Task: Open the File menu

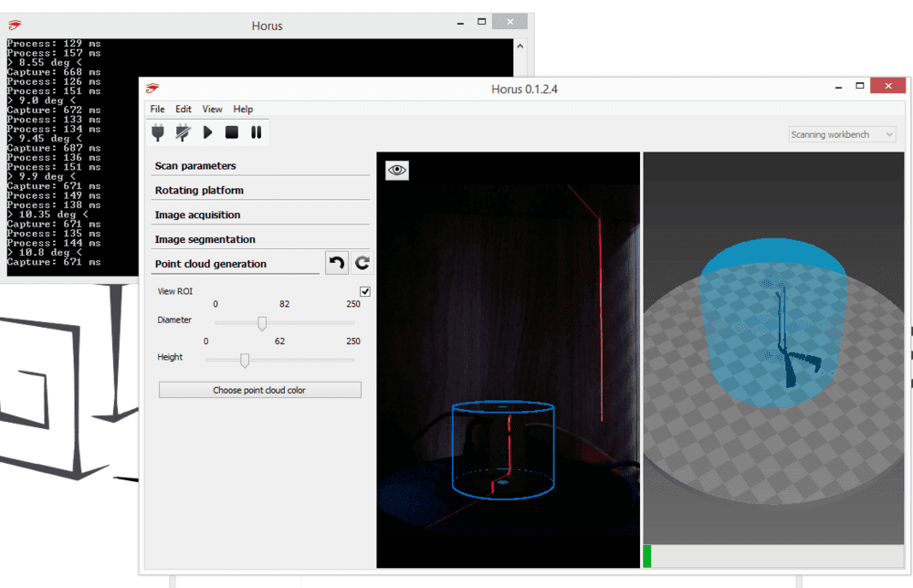Action: pos(157,109)
